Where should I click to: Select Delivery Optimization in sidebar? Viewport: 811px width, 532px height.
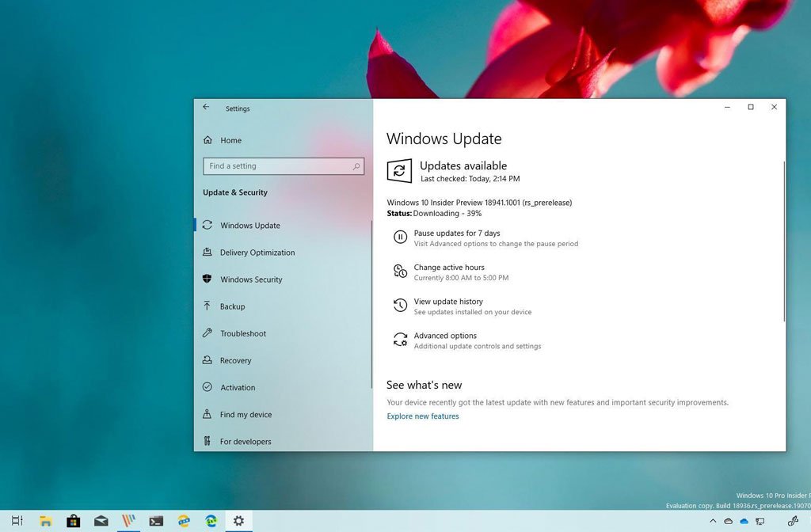click(257, 253)
